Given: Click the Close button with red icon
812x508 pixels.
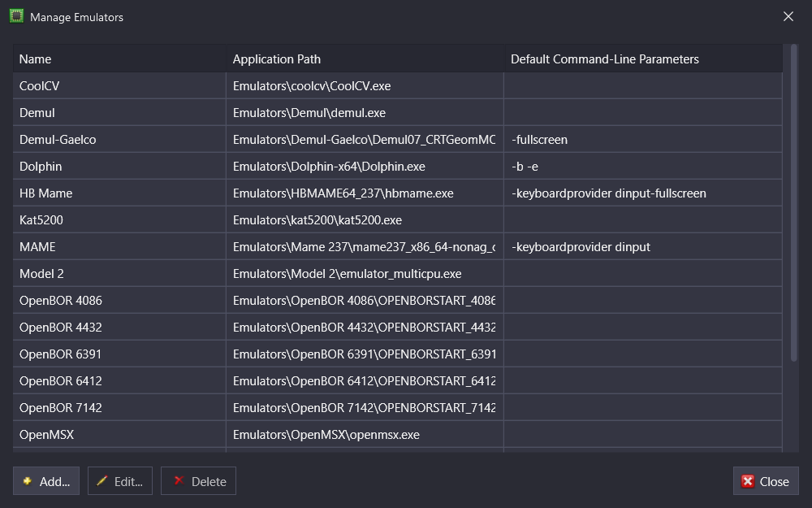Looking at the screenshot, I should [x=766, y=481].
